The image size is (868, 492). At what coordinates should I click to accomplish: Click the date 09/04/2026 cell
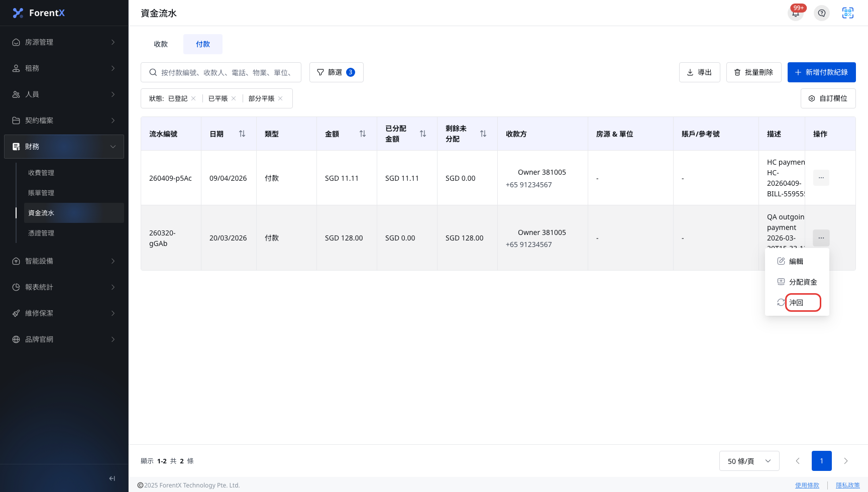(228, 178)
